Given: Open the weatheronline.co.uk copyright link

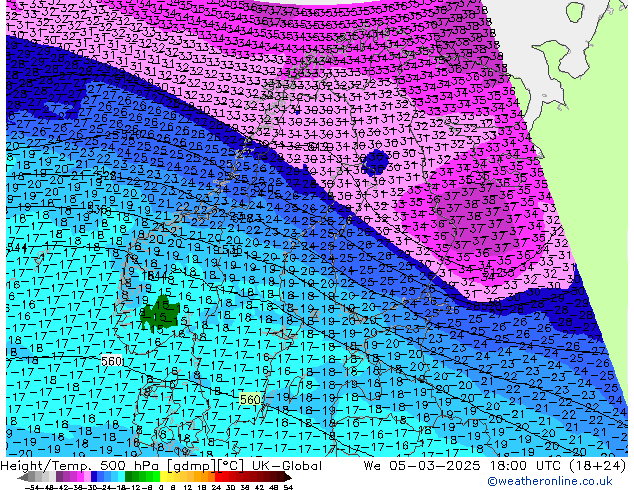Looking at the screenshot, I should pyautogui.click(x=550, y=481).
